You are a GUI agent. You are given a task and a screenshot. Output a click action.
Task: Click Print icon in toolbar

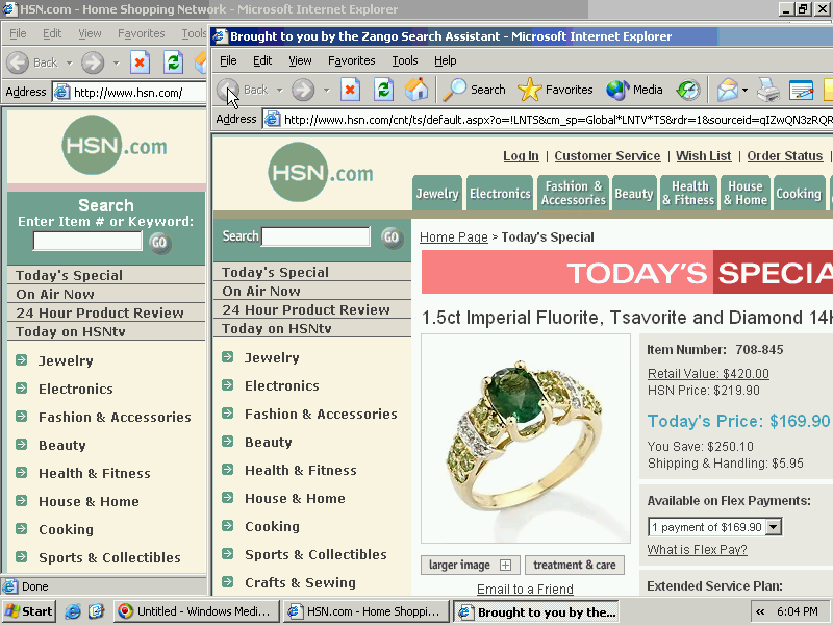click(768, 89)
